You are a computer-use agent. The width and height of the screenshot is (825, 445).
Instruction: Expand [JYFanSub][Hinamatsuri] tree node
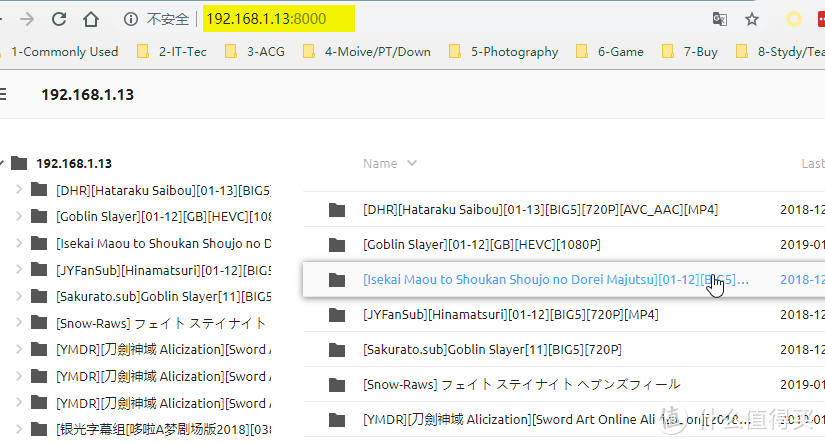click(19, 269)
